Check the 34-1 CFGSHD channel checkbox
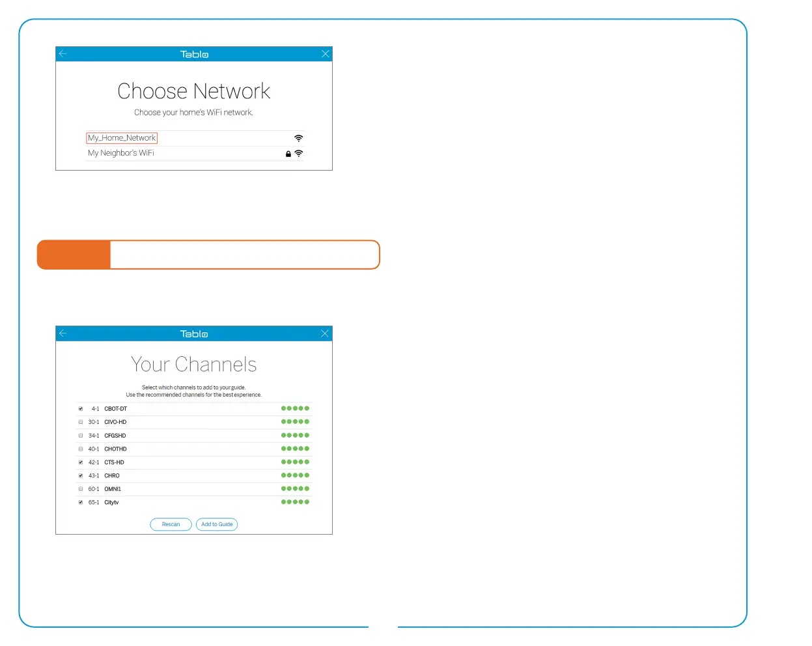 coord(81,436)
